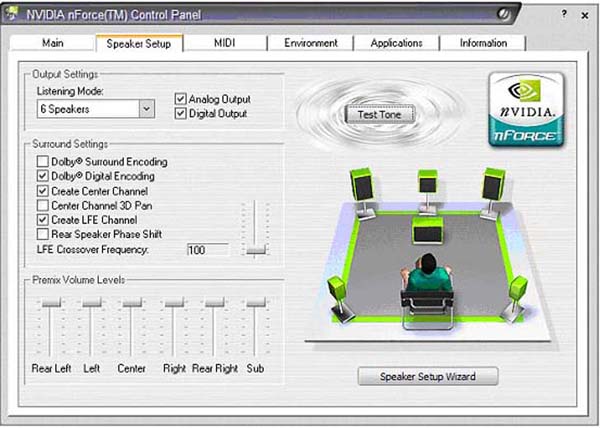The image size is (600, 428).
Task: Enable Center Channel 3D Pan
Action: 42,205
